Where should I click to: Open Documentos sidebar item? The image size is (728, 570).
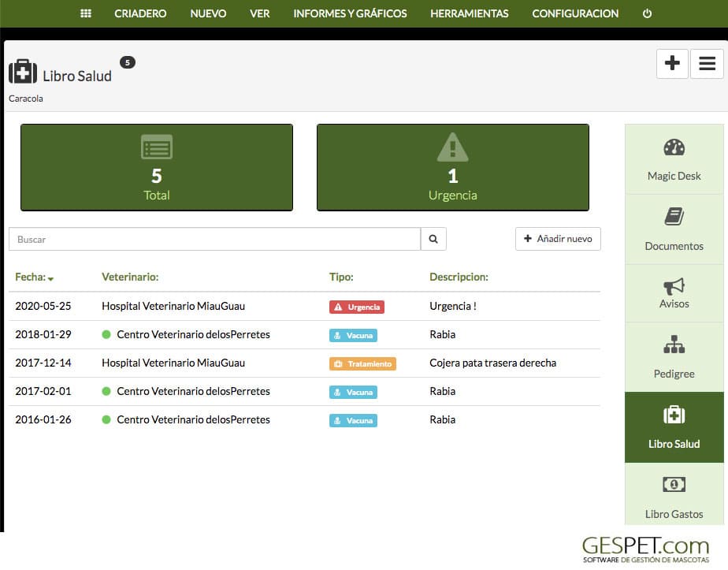tap(674, 229)
